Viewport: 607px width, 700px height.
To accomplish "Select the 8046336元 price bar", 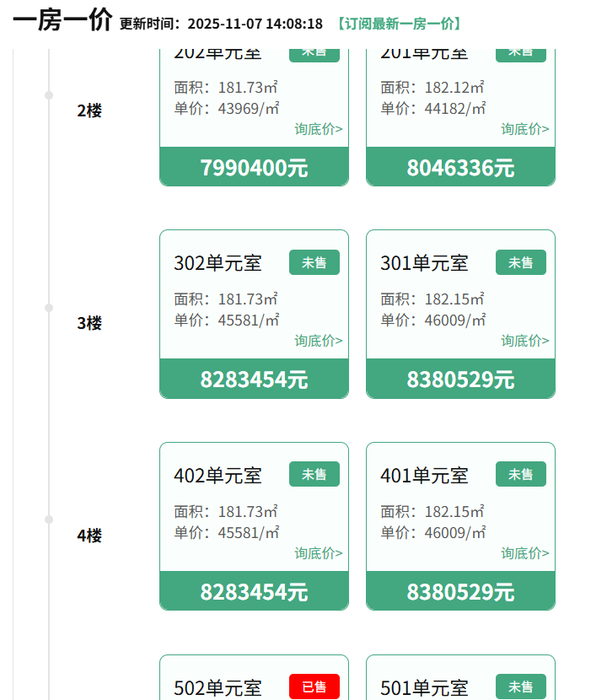I will click(x=460, y=167).
